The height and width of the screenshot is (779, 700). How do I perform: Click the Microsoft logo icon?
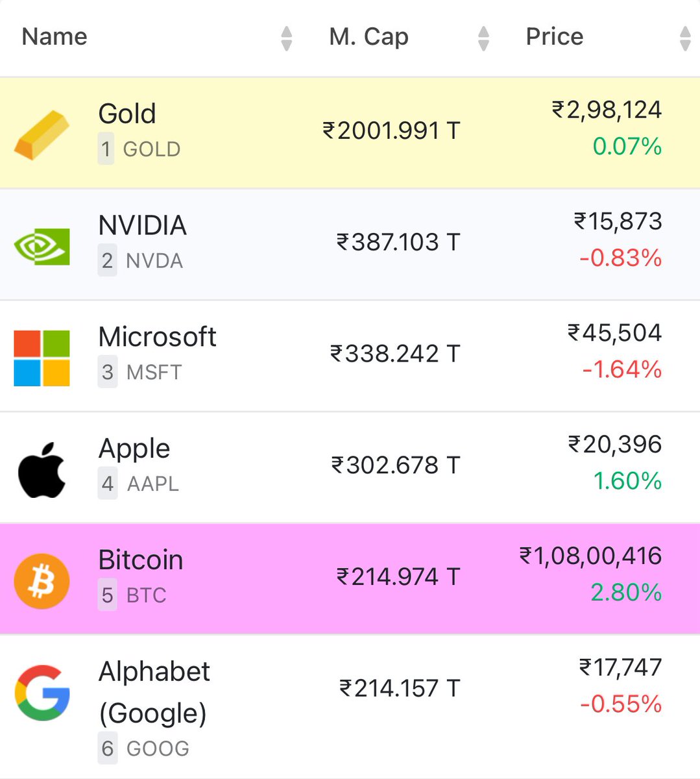pos(42,358)
